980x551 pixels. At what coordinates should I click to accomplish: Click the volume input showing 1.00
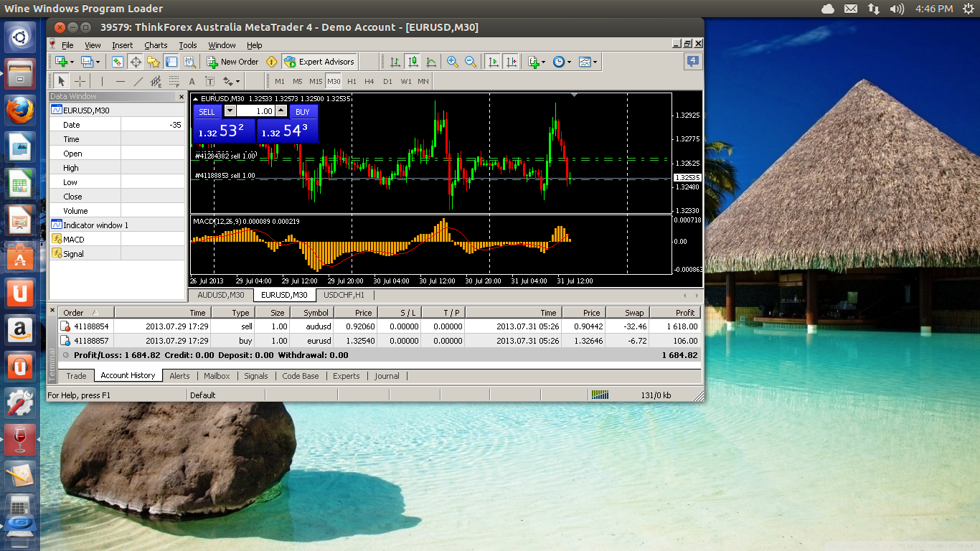pos(255,111)
